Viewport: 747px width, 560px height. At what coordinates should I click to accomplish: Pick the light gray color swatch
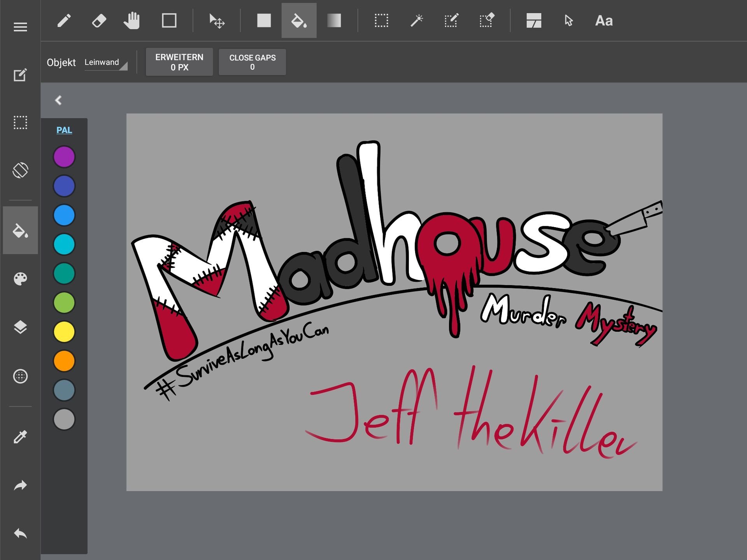tap(64, 420)
